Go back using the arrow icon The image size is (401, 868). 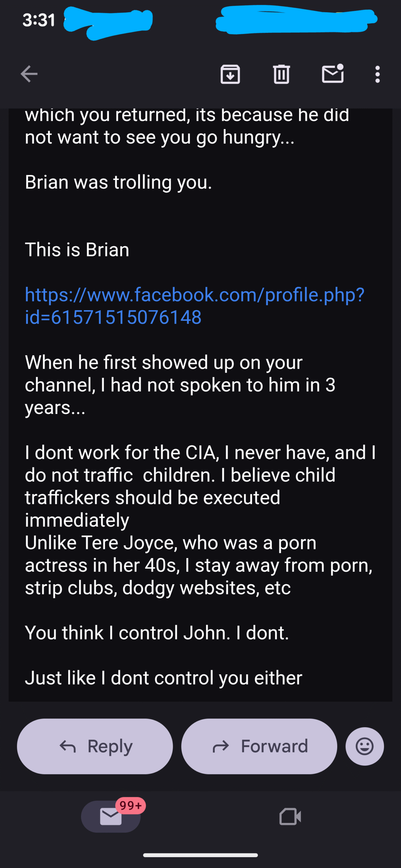[29, 74]
